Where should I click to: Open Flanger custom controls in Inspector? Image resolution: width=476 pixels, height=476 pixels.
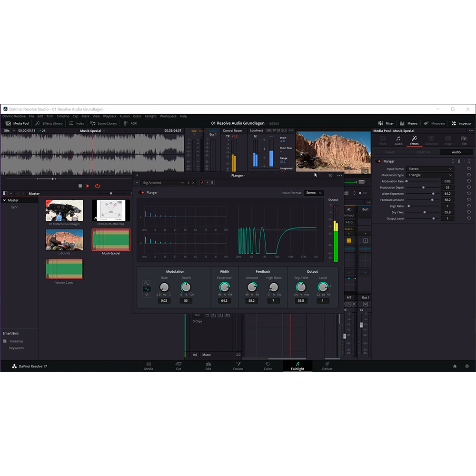coord(469,161)
